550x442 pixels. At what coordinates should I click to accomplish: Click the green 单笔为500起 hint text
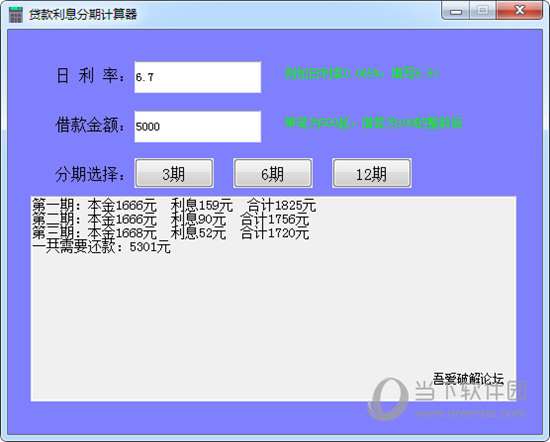pos(373,123)
